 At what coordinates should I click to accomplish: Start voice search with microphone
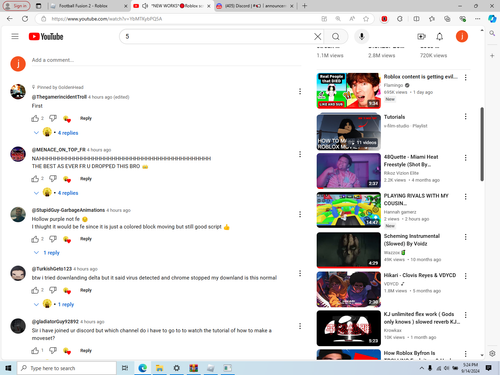coord(362,36)
